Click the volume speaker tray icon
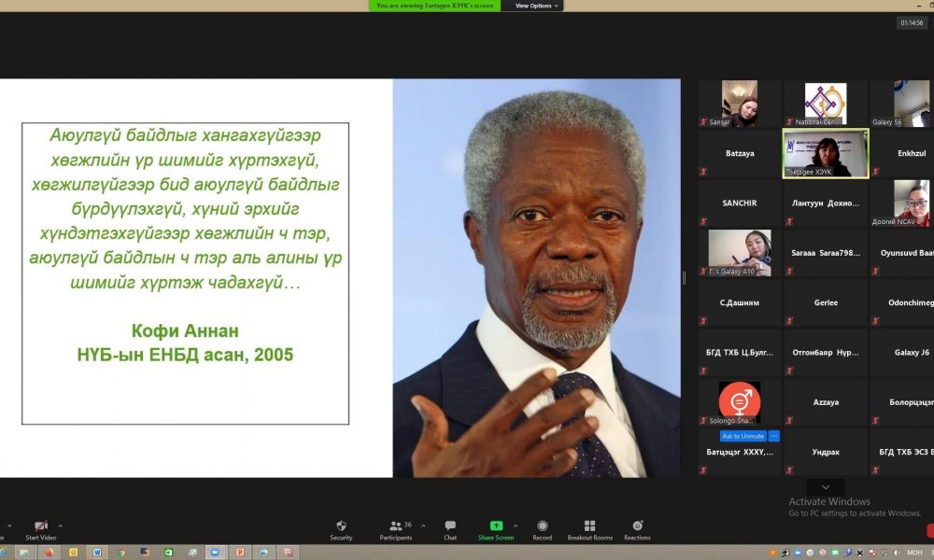 [x=897, y=553]
